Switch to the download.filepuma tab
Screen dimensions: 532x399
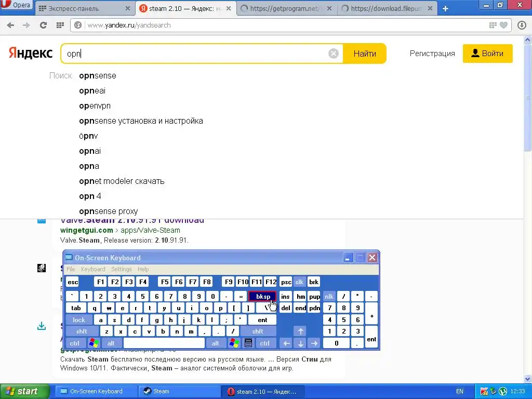click(386, 9)
